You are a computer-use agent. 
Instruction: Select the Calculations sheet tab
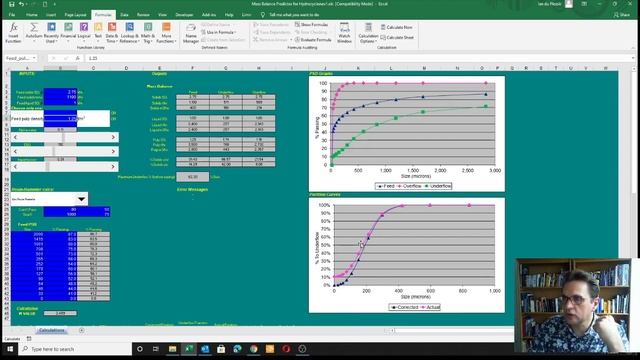pyautogui.click(x=52, y=330)
